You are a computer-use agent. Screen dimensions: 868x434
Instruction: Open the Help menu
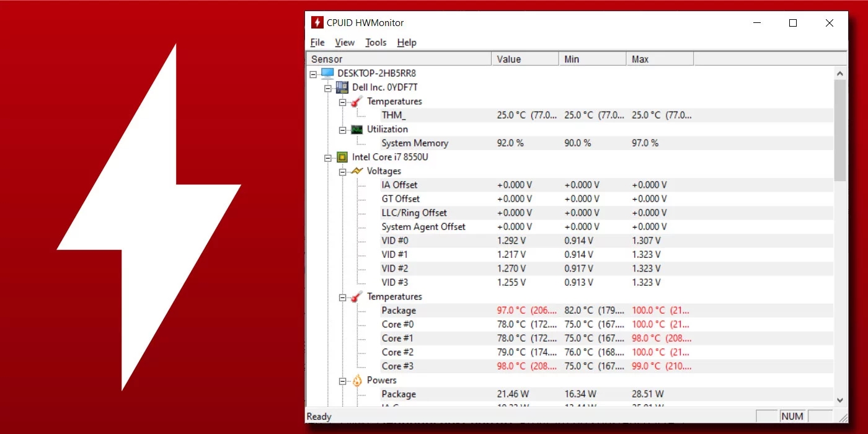(x=407, y=42)
